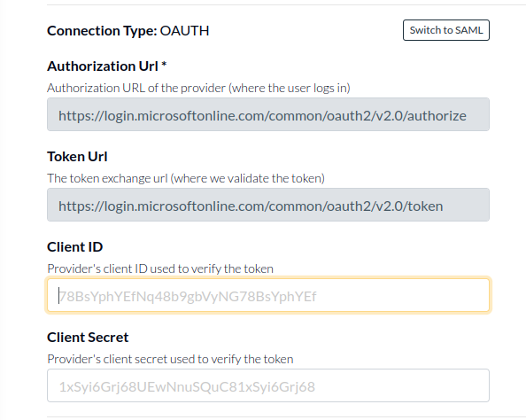Focus the Token Url input field

(x=268, y=205)
